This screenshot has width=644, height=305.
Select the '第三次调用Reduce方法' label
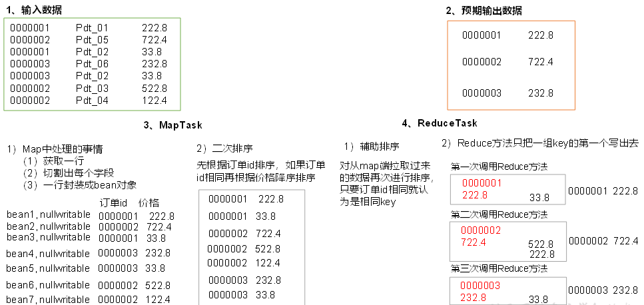click(499, 268)
